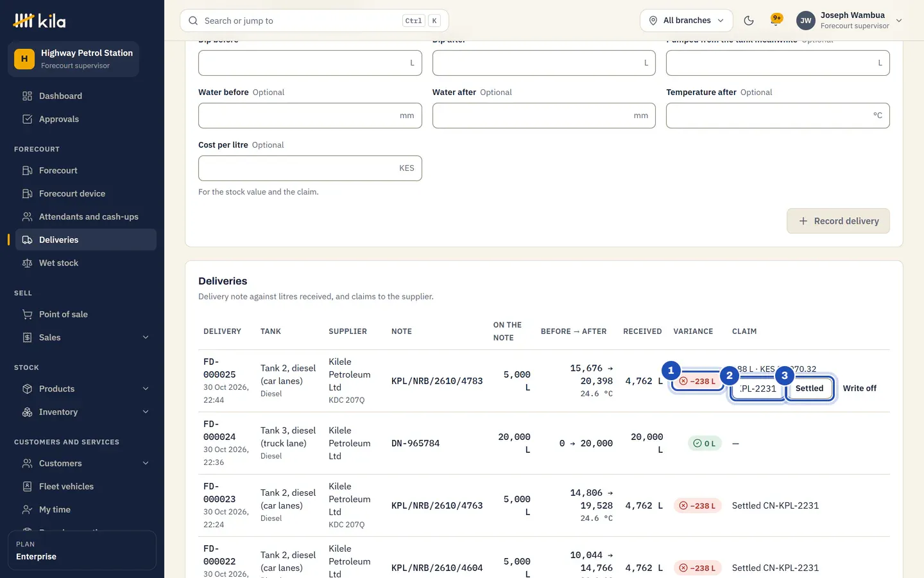Click the Customers people icon
This screenshot has height=578, width=924.
(27, 463)
